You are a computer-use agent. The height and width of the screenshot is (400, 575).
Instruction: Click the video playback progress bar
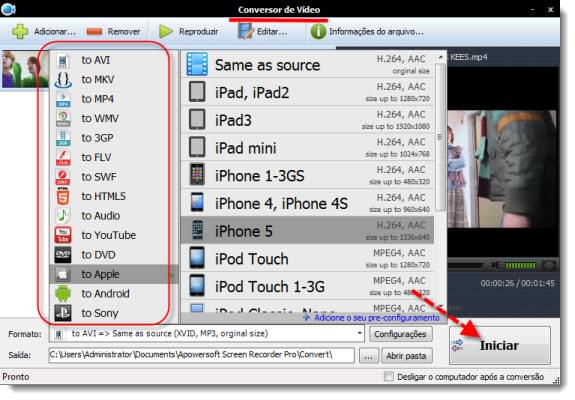(x=466, y=265)
